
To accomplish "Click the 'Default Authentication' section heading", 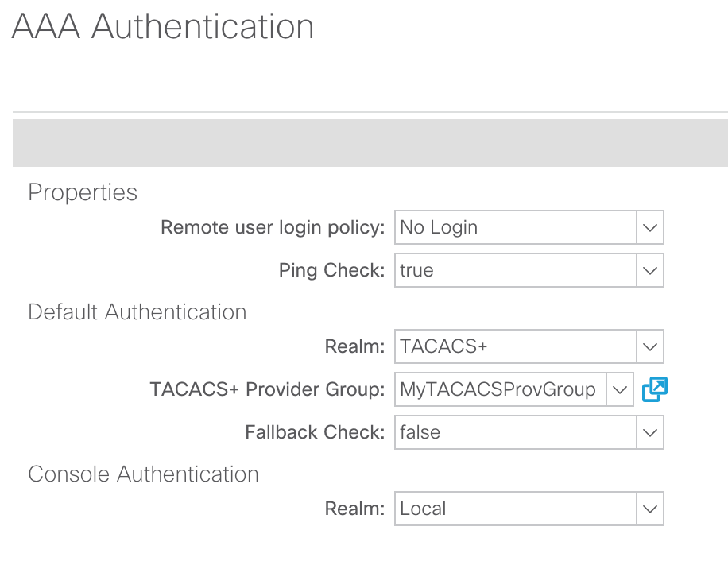I will click(x=137, y=311).
